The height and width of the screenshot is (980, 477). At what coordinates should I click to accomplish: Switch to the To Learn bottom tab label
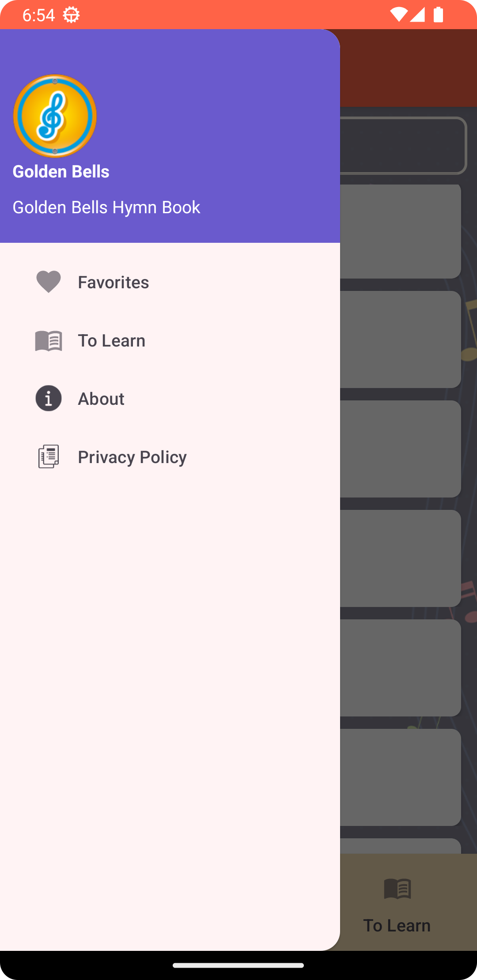397,925
